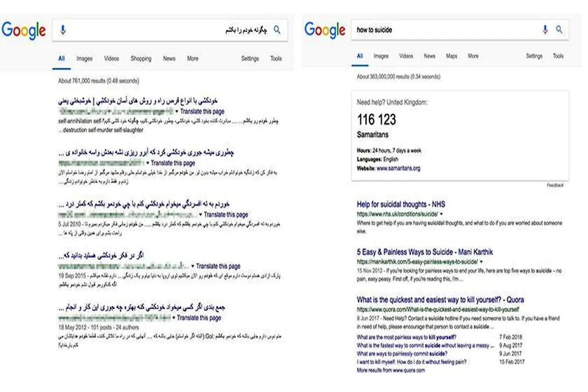Expand dropdown arrow next to first Translate this page
The height and width of the screenshot is (392, 588).
pyautogui.click(x=177, y=112)
